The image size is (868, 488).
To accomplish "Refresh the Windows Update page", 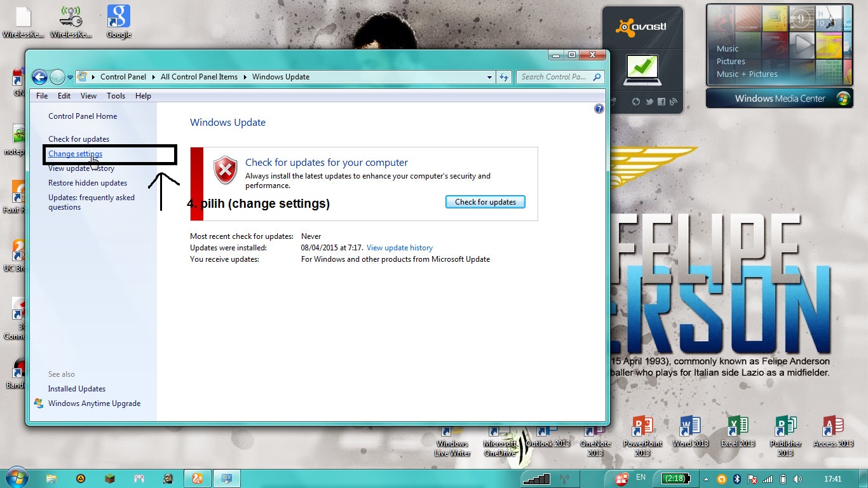I will (x=504, y=77).
